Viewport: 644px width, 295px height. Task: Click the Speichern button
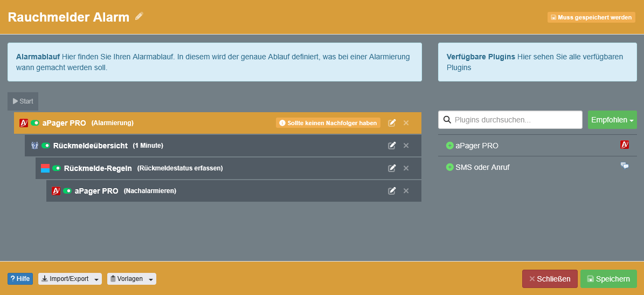(x=608, y=279)
